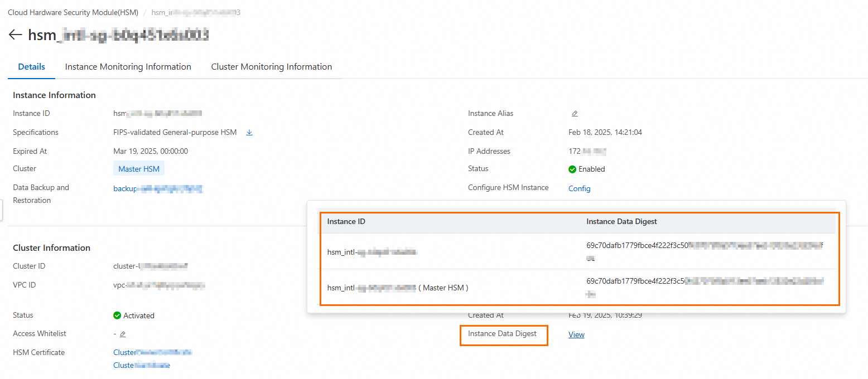Edit the Access Whitelist with the pencil icon
The image size is (868, 379).
[x=123, y=334]
